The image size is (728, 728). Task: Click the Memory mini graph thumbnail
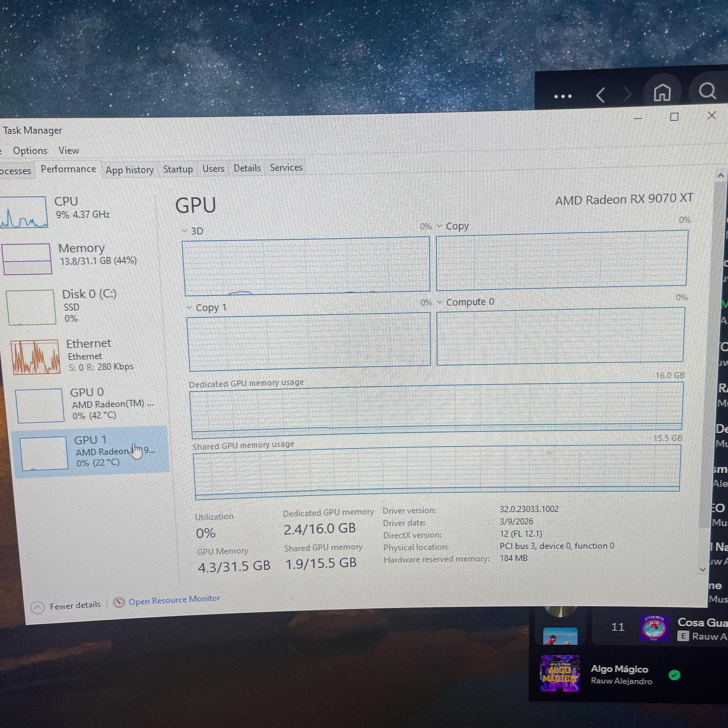pos(26,258)
